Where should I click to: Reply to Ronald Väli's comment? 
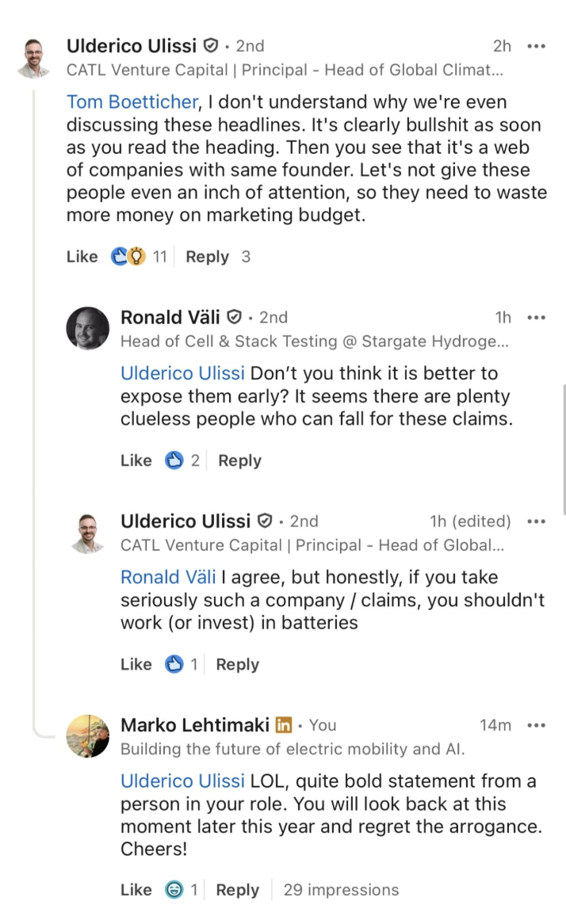(x=239, y=460)
